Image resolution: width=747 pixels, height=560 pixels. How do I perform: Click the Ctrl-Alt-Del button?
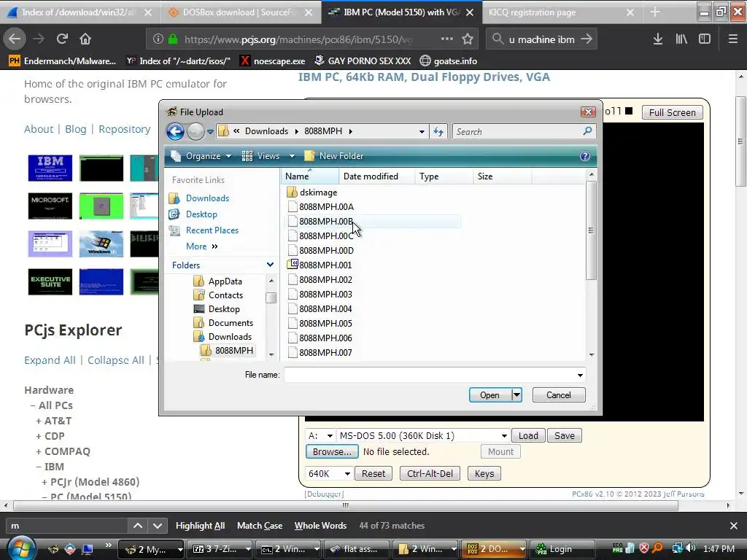pos(430,474)
